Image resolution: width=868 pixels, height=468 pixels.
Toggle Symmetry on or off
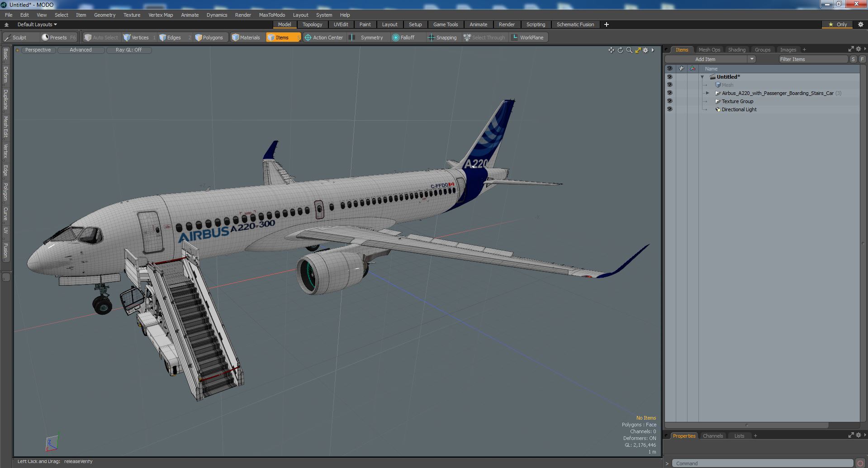point(367,38)
